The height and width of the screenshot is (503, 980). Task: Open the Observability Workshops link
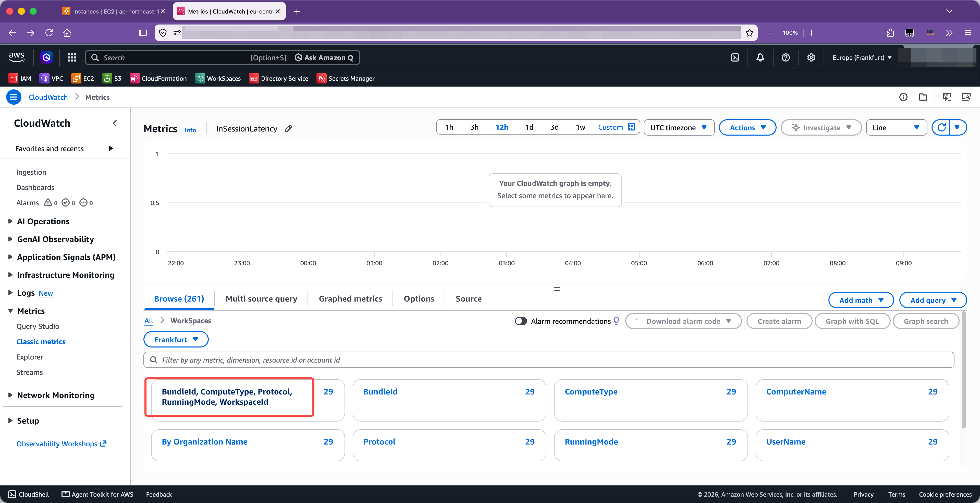(x=61, y=444)
